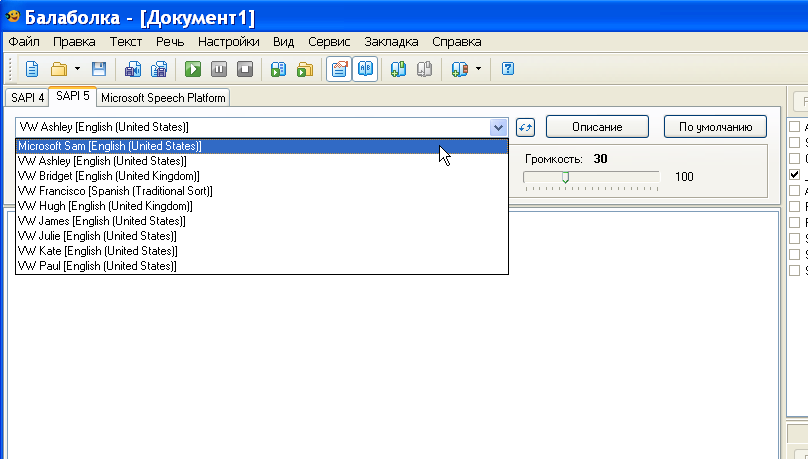Open the Правка menu

point(74,42)
